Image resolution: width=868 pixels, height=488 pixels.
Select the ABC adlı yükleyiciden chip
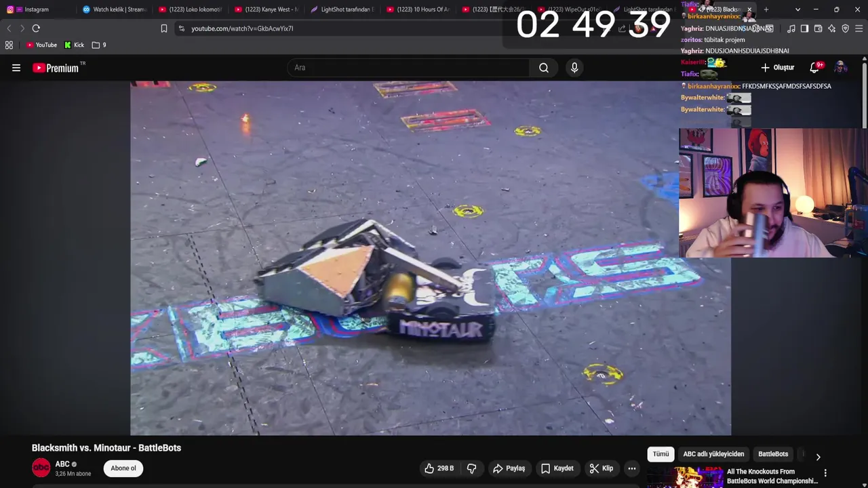(x=713, y=454)
